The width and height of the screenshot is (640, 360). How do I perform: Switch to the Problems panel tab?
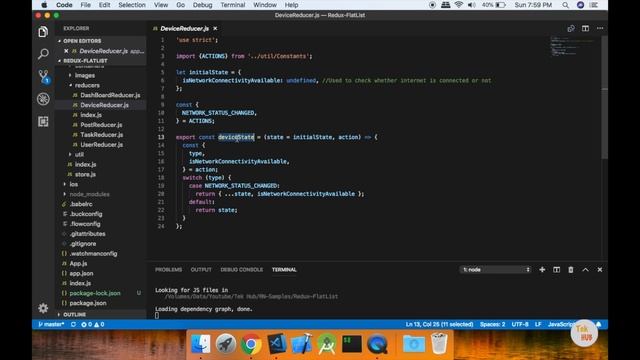tap(169, 270)
